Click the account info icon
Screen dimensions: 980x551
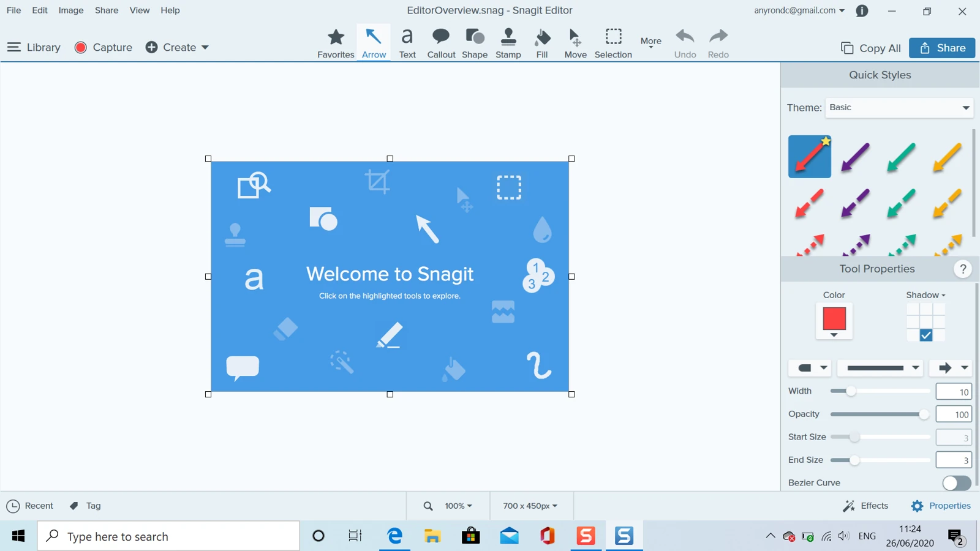[862, 10]
